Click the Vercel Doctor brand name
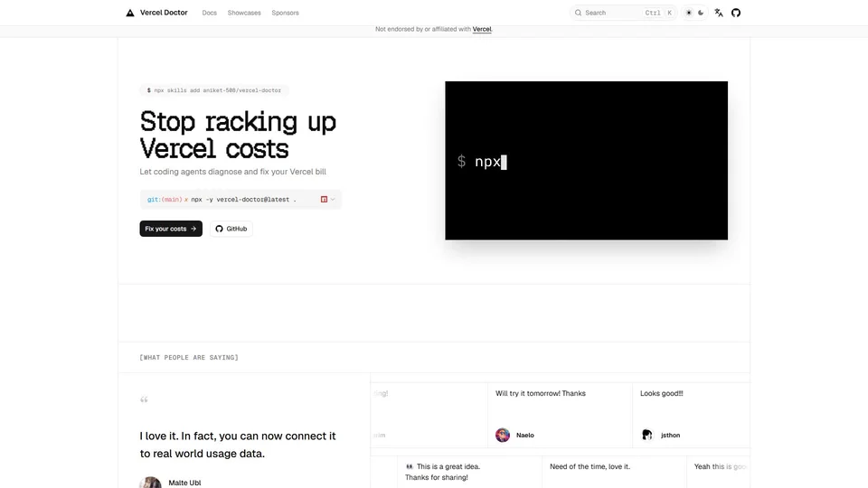868x488 pixels. [164, 13]
